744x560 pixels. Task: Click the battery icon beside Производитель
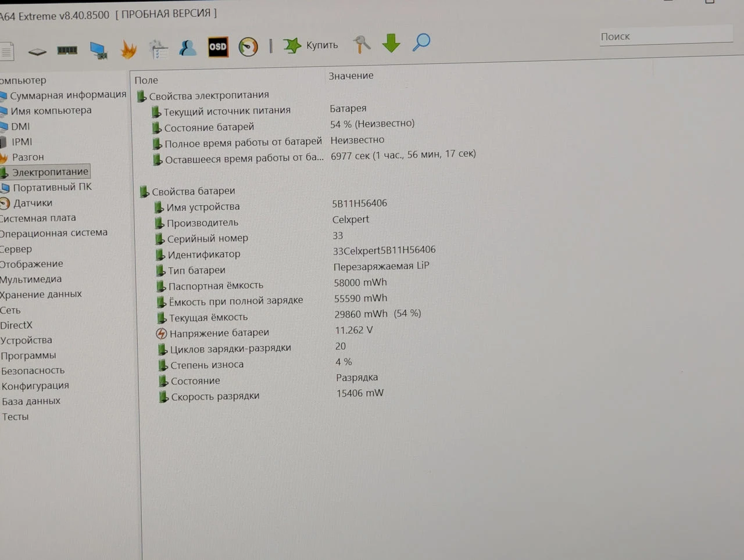point(159,223)
